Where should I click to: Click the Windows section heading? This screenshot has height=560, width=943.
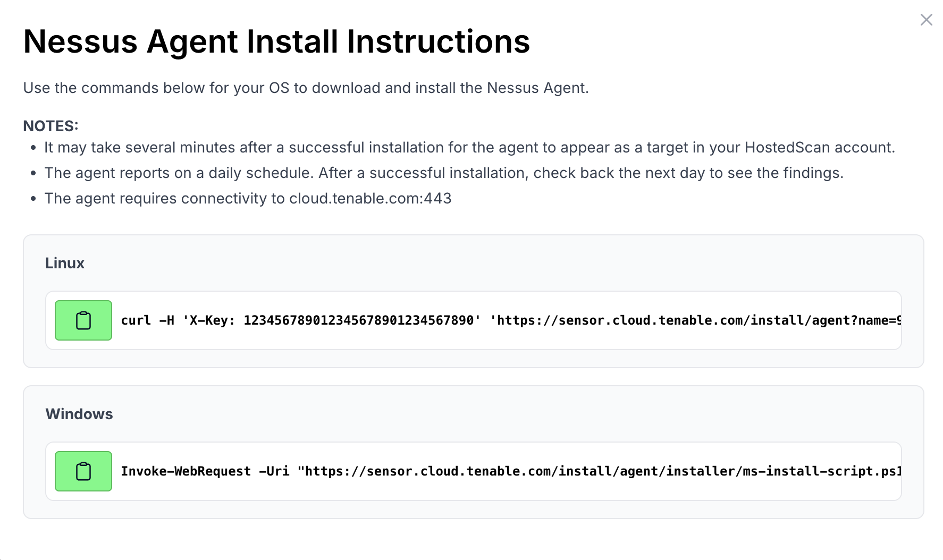point(79,414)
